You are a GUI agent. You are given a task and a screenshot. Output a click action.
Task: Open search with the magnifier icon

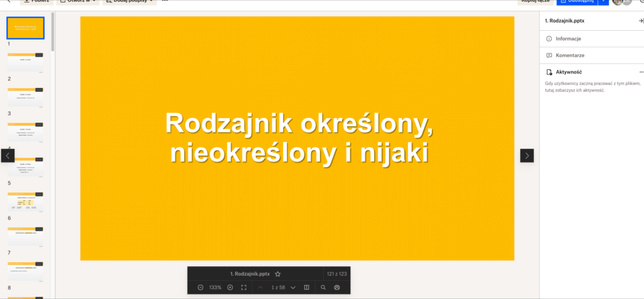point(323,287)
